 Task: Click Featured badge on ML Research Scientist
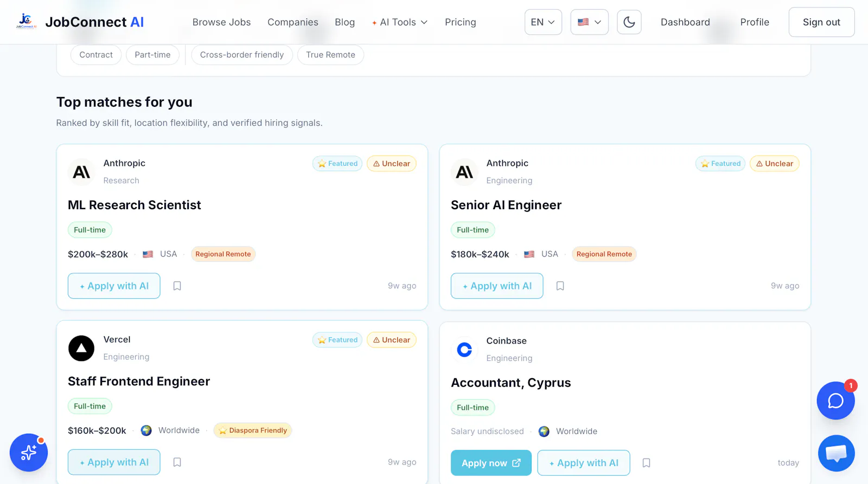click(x=337, y=164)
